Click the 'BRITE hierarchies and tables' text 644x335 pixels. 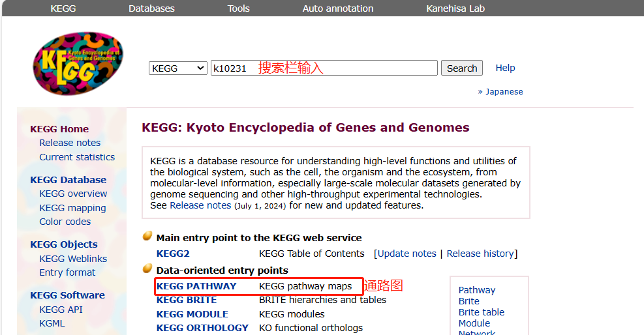[x=322, y=300]
